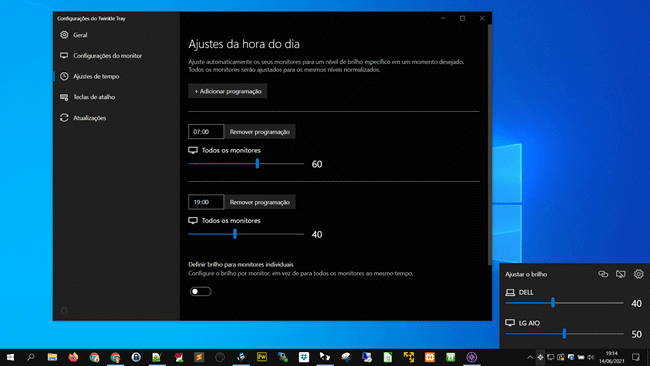This screenshot has width=650, height=366.
Task: Launch Firefox from taskbar
Action: 73,357
